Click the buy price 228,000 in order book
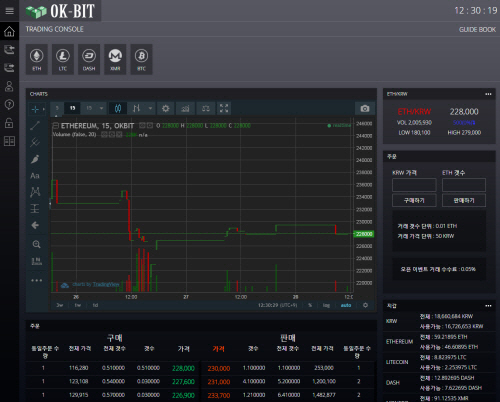The width and height of the screenshot is (500, 402). point(183,368)
